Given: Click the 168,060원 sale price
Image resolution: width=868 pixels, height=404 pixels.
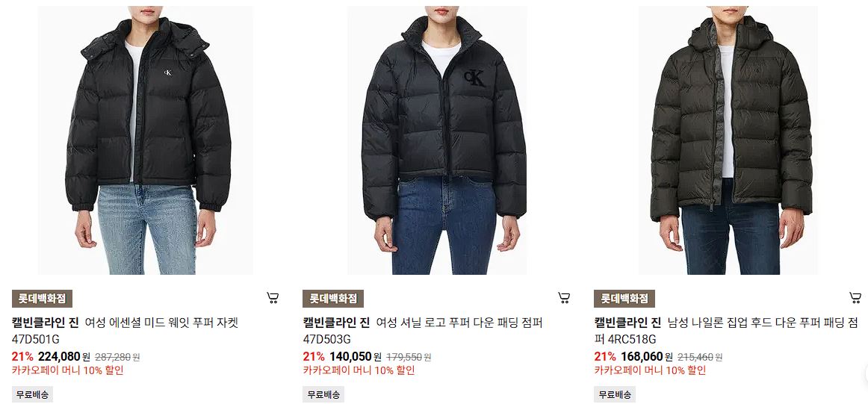Looking at the screenshot, I should [647, 356].
